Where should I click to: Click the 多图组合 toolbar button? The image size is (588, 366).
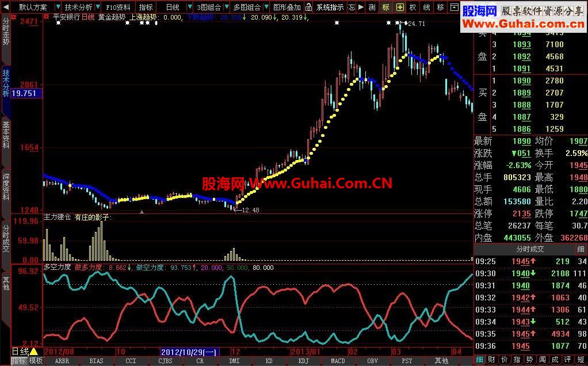pyautogui.click(x=247, y=7)
